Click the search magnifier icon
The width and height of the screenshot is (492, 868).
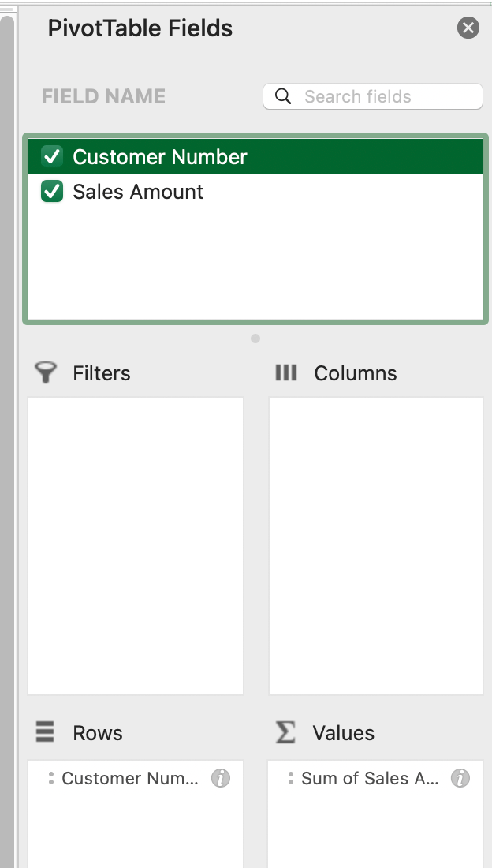click(x=283, y=96)
